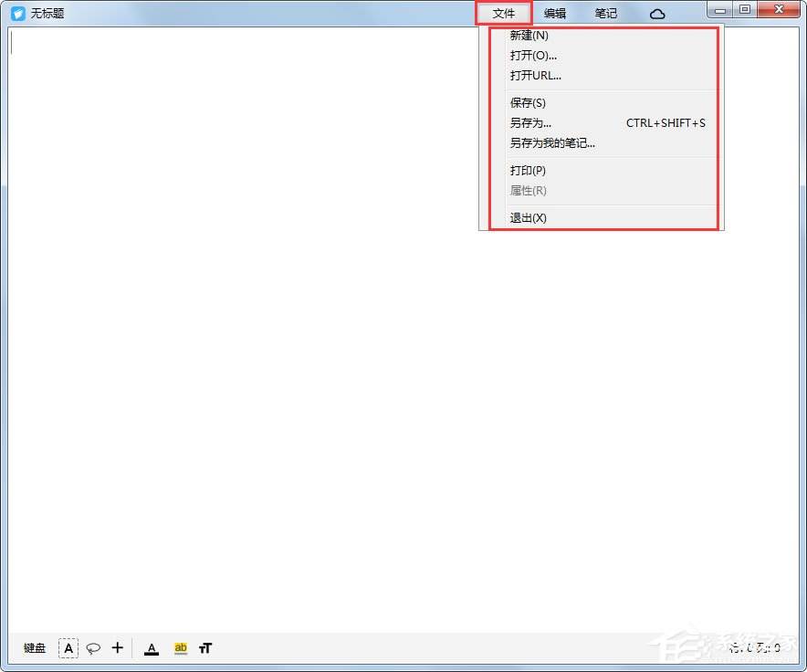
Task: Click the app logo in title bar
Action: [17, 14]
